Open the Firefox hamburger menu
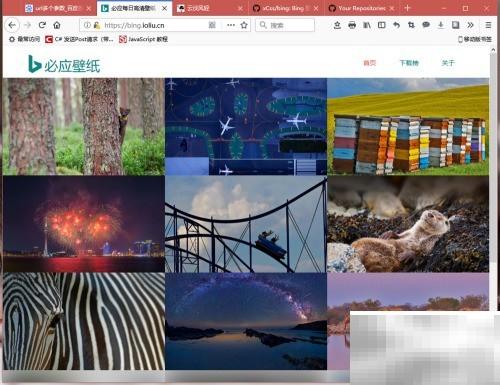 (x=488, y=25)
